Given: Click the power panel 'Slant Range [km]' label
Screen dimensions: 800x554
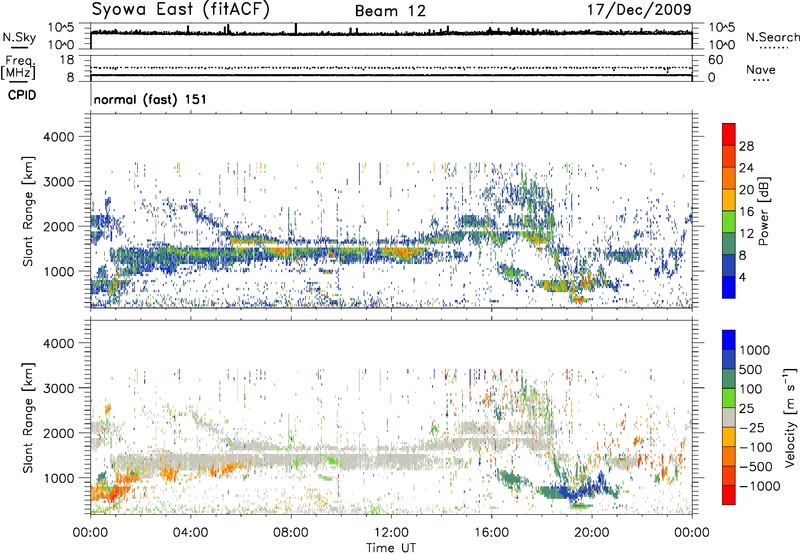Looking at the screenshot, I should [x=28, y=211].
